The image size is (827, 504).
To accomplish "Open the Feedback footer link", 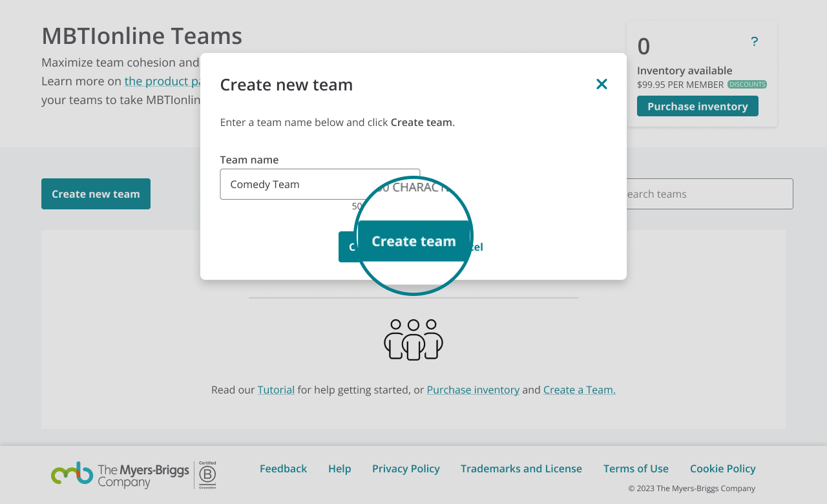I will (283, 468).
